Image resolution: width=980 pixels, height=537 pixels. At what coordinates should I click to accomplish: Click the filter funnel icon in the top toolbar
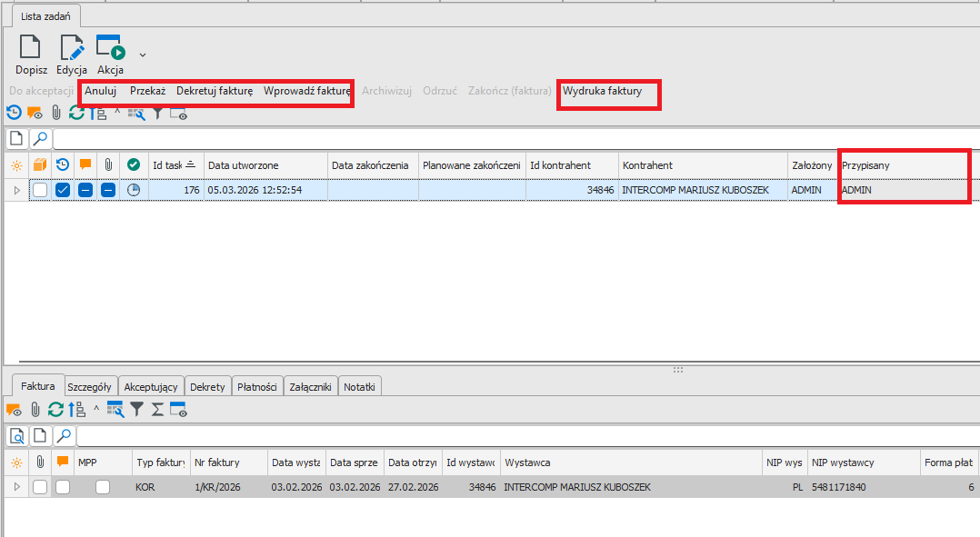pos(157,114)
